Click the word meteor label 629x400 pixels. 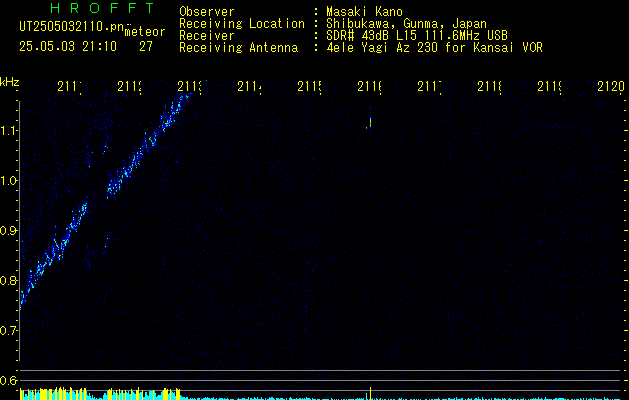pos(145,32)
